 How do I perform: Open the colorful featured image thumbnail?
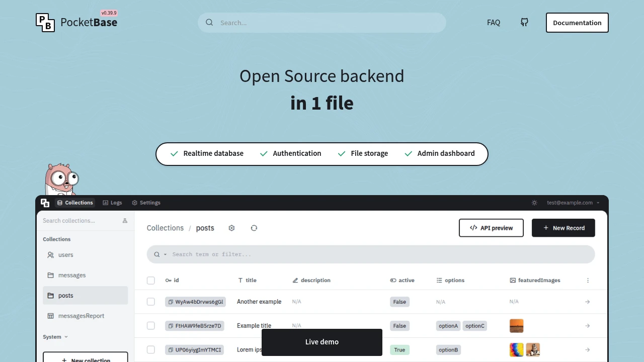pyautogui.click(x=517, y=350)
